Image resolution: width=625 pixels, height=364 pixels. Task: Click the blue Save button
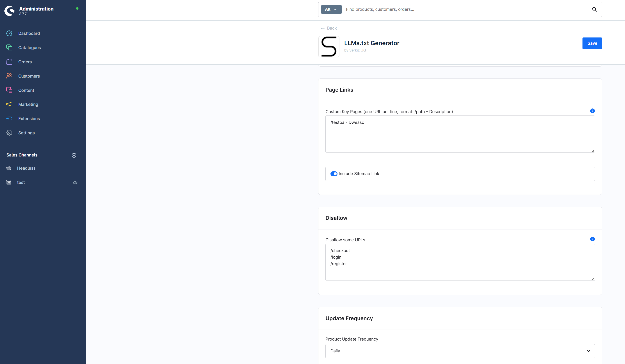592,43
